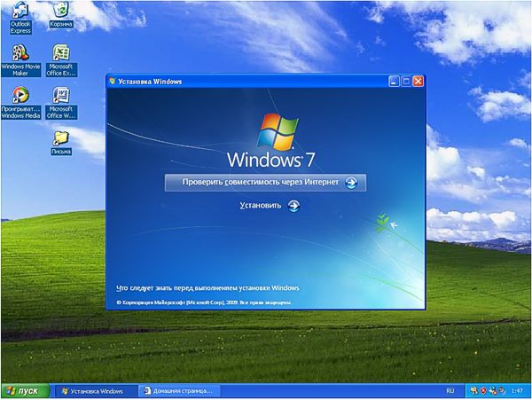Select the Windows Movie Maker desktop icon
The height and width of the screenshot is (400, 532).
(x=20, y=60)
